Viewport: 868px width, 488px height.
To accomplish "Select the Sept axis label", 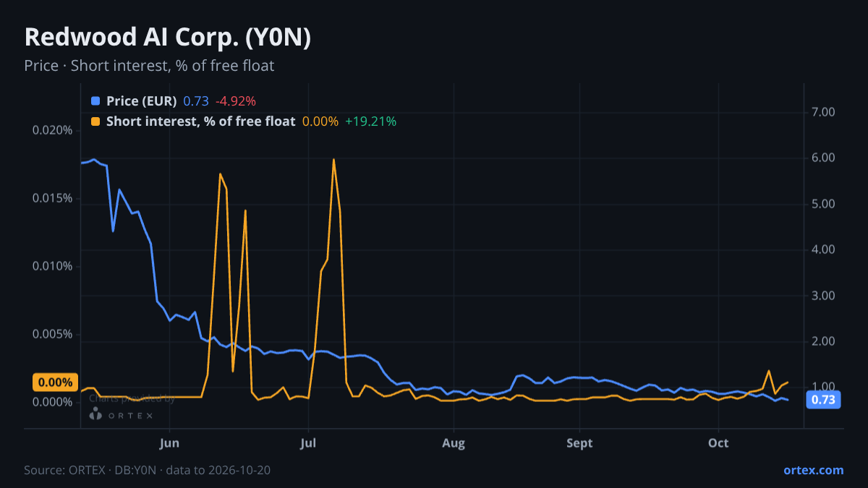I will tap(579, 442).
